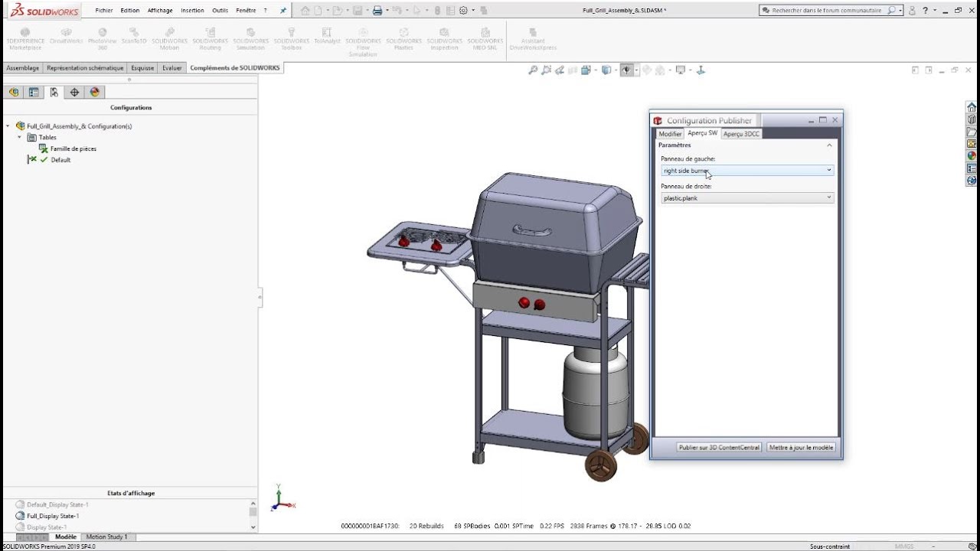Open the search type dropdown arrow
Image resolution: width=980 pixels, height=551 pixels.
pyautogui.click(x=900, y=11)
